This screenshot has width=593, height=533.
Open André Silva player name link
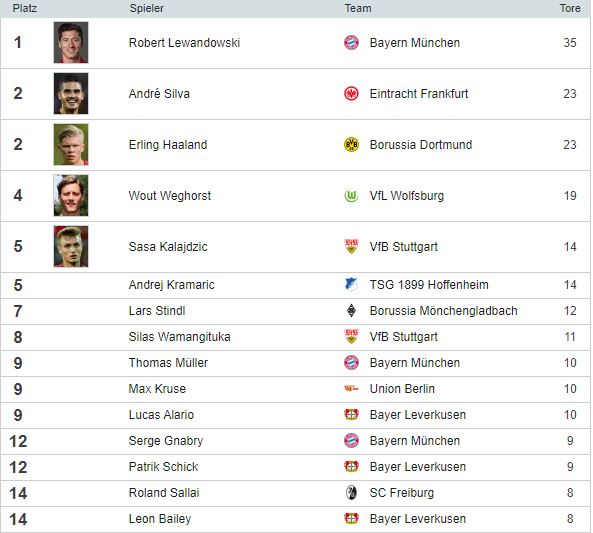pyautogui.click(x=159, y=93)
